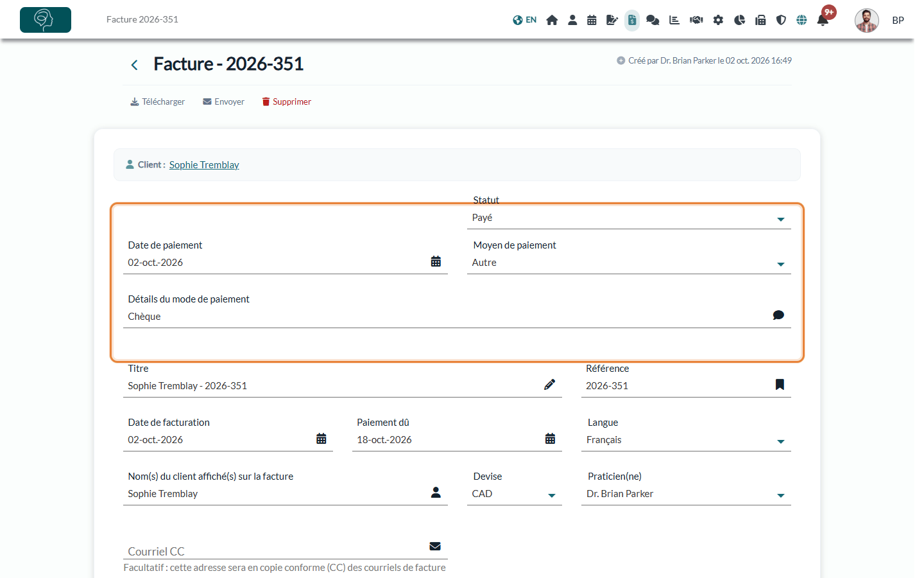Open notifications bell with 9+ badge
Viewport: 924px width, 578px height.
[x=824, y=19]
